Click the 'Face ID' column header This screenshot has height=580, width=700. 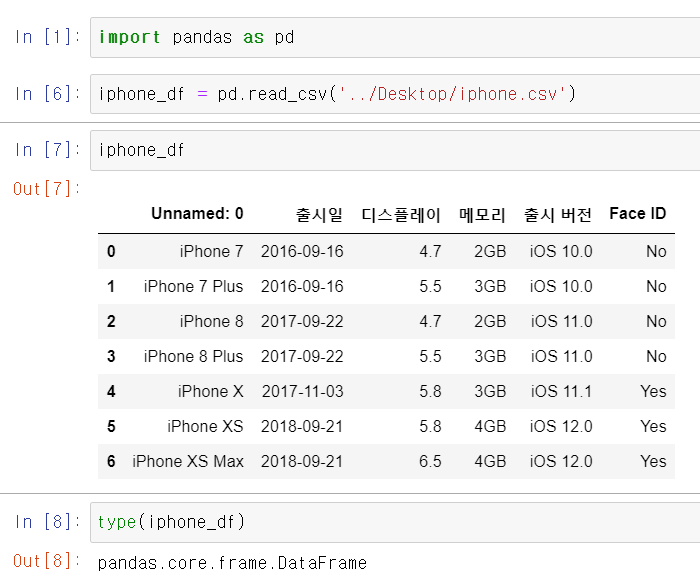point(638,214)
